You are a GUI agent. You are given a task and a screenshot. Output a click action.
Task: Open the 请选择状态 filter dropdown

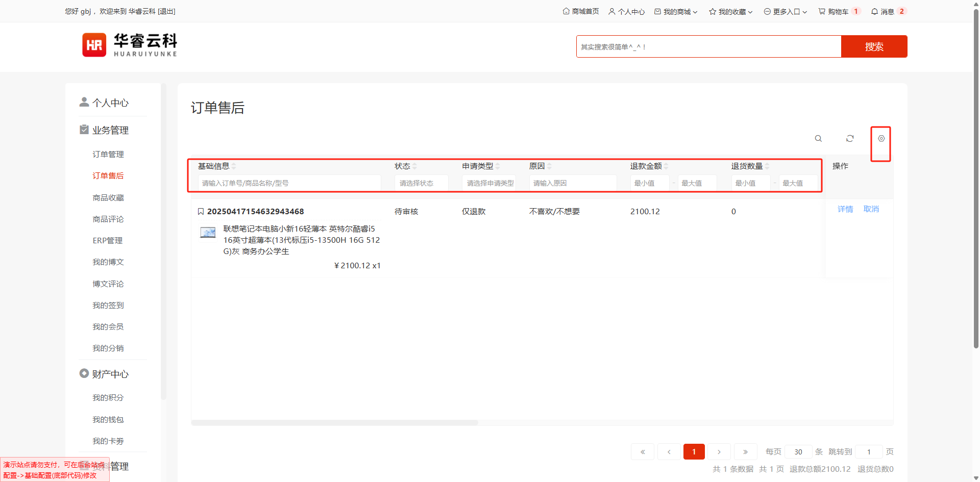[x=421, y=183]
